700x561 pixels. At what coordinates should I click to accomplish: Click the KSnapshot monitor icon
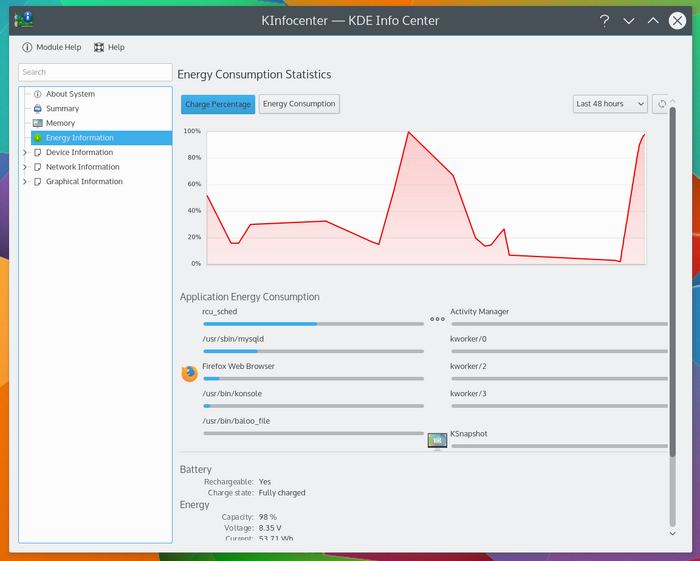pyautogui.click(x=437, y=440)
